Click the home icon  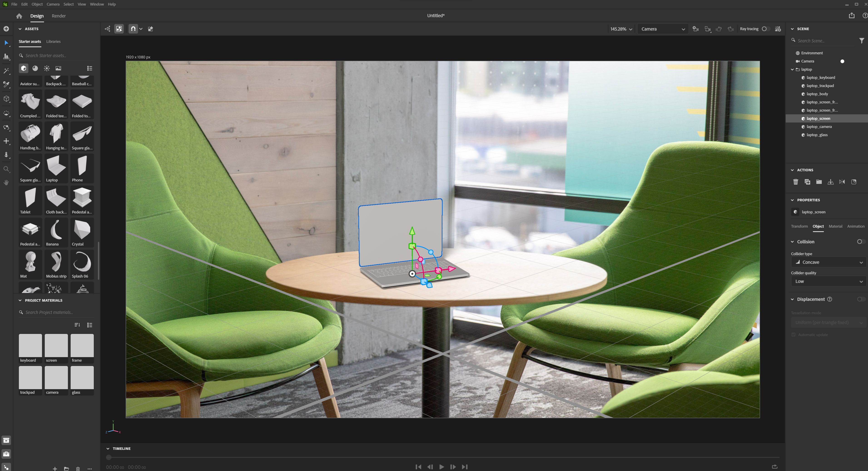coord(19,16)
